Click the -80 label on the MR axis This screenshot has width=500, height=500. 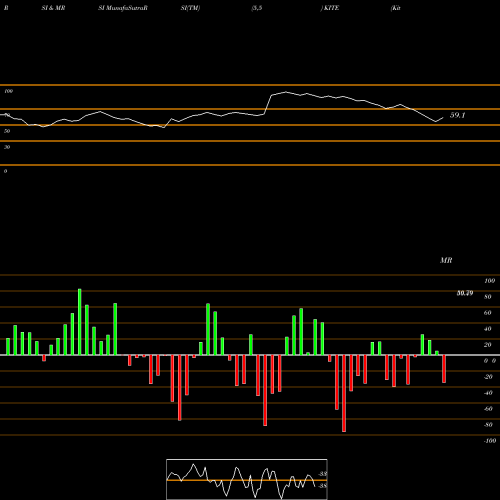488,425
